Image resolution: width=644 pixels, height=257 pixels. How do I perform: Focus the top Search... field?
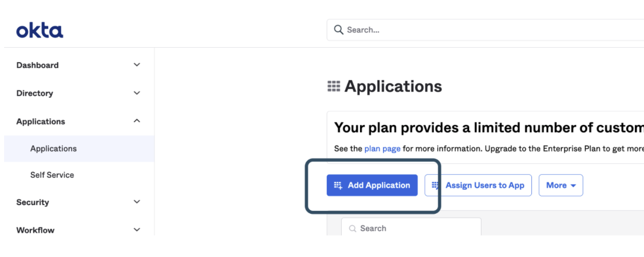click(x=489, y=30)
